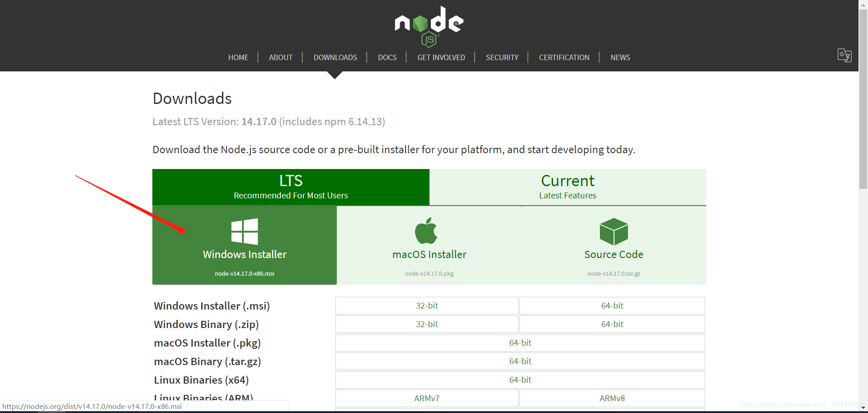Screen dimensions: 868x413
Task: Open the ABOUT menu item
Action: 281,57
